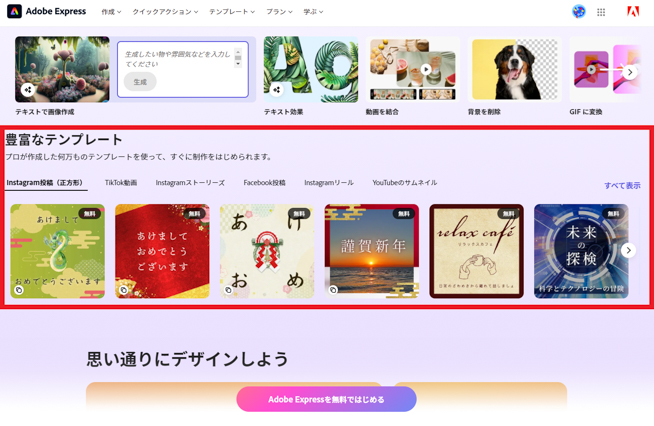Select the YouTubeのサムネイル tab
The image size is (654, 426).
click(404, 183)
